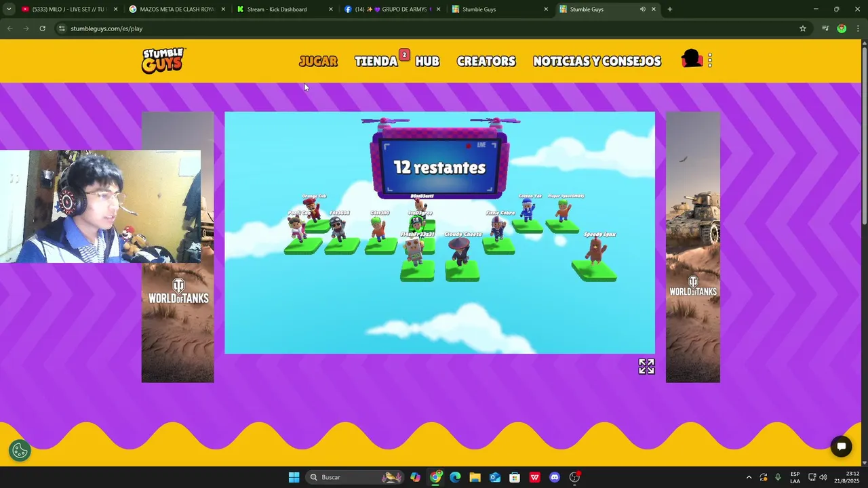Open a new browser tab

click(x=670, y=9)
